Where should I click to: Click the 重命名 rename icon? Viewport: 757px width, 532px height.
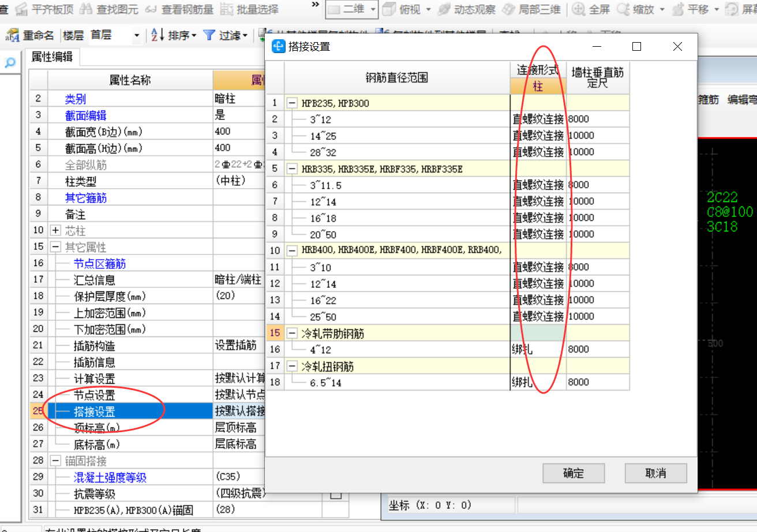click(x=12, y=35)
